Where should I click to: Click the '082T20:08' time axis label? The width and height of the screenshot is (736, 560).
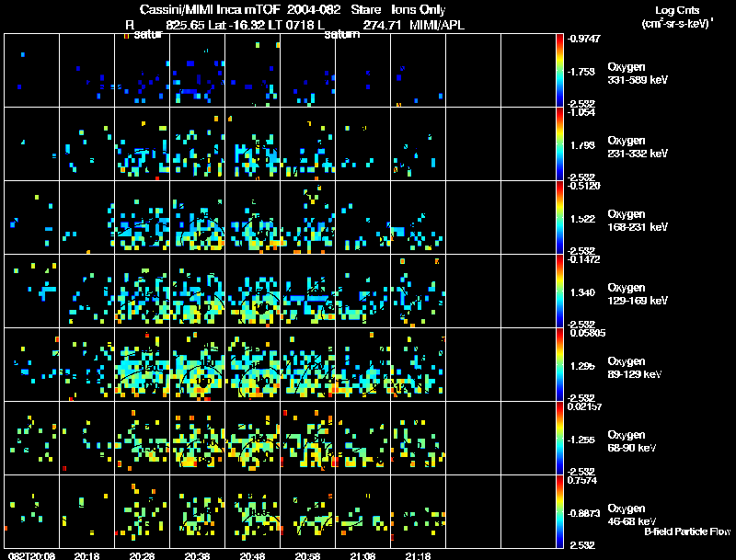pos(32,555)
